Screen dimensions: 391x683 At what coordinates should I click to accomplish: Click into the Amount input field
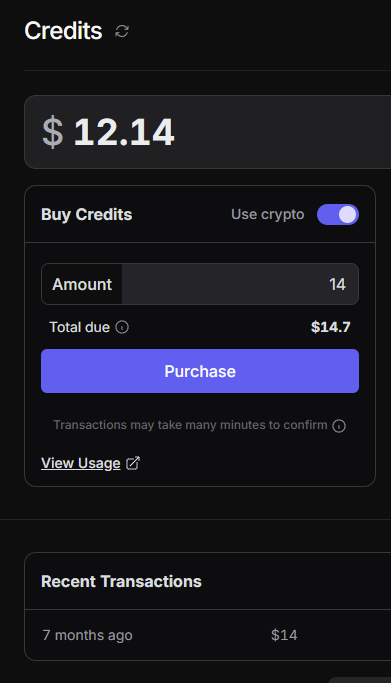[x=240, y=284]
